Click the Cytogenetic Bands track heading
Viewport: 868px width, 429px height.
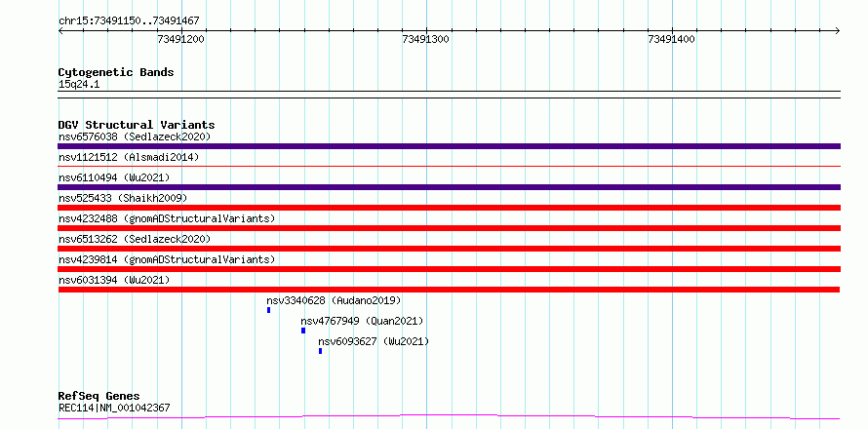[x=116, y=72]
